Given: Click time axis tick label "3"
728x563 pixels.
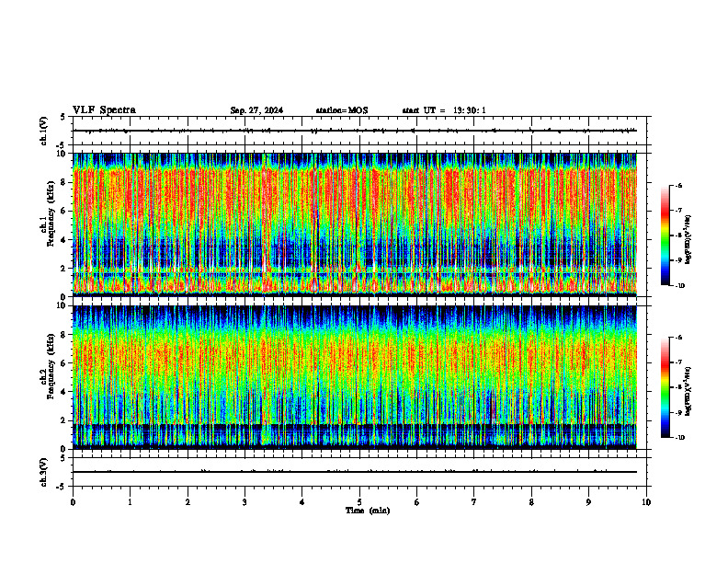Looking at the screenshot, I should pos(245,502).
